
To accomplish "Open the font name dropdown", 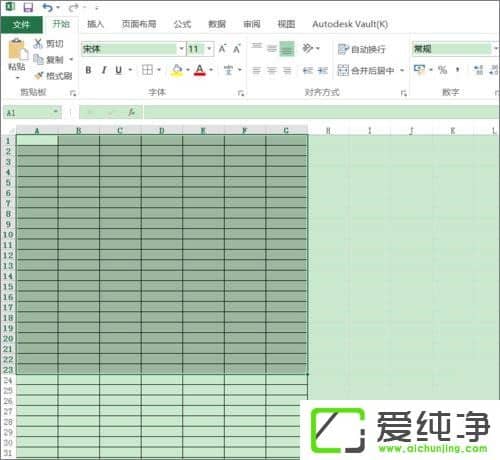I will [x=182, y=49].
